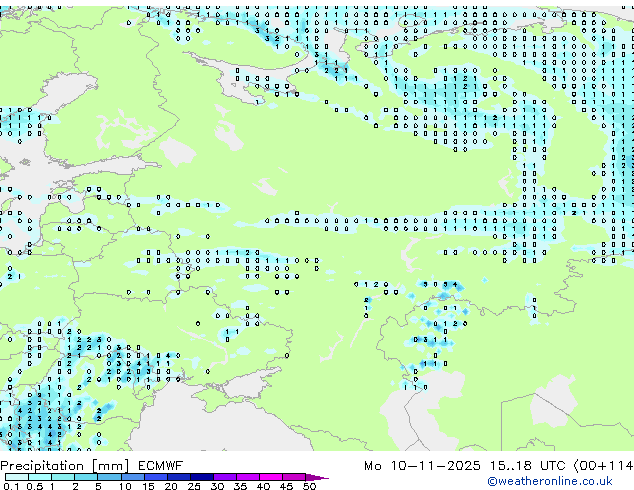Screen dimensions: 634x490
Task: Select the 0.5–1 mm legend swatch
Action: coord(40,477)
